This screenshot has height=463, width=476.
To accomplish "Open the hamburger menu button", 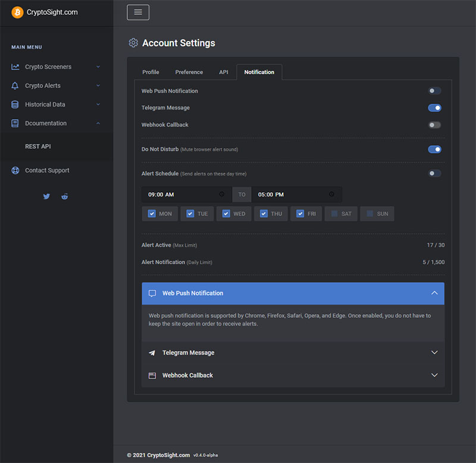I will pos(138,12).
